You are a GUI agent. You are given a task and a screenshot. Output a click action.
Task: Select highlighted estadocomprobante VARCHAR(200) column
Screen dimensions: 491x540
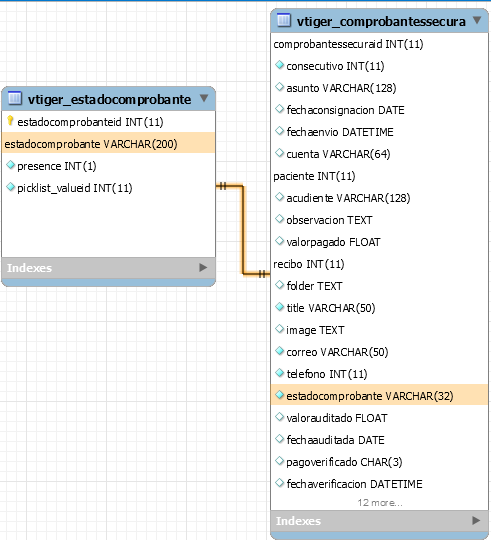[108, 144]
